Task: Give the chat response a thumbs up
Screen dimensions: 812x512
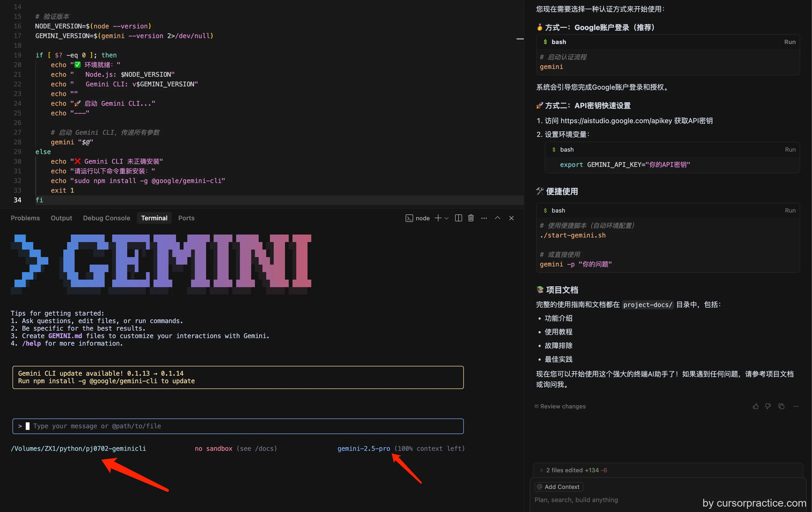Action: [x=756, y=406]
